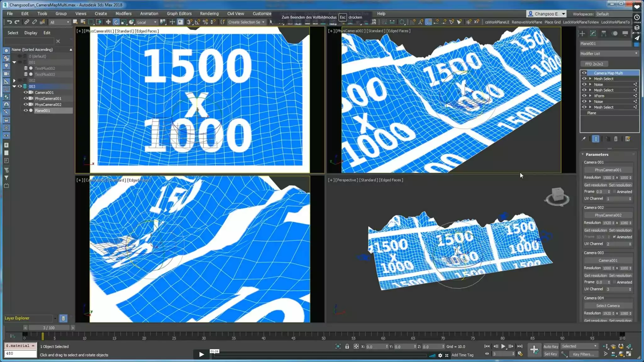
Task: Toggle visibility of the Plane001 object
Action: coord(26,111)
